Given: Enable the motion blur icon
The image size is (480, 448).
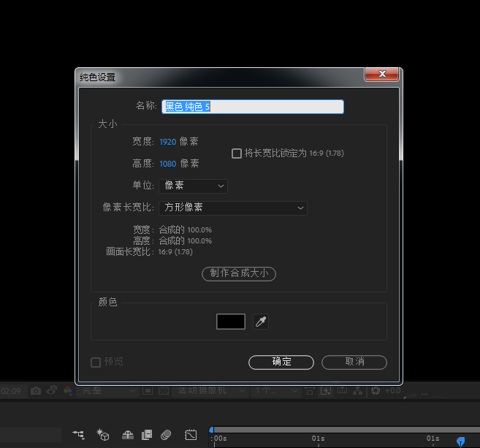Looking at the screenshot, I should click(x=166, y=435).
